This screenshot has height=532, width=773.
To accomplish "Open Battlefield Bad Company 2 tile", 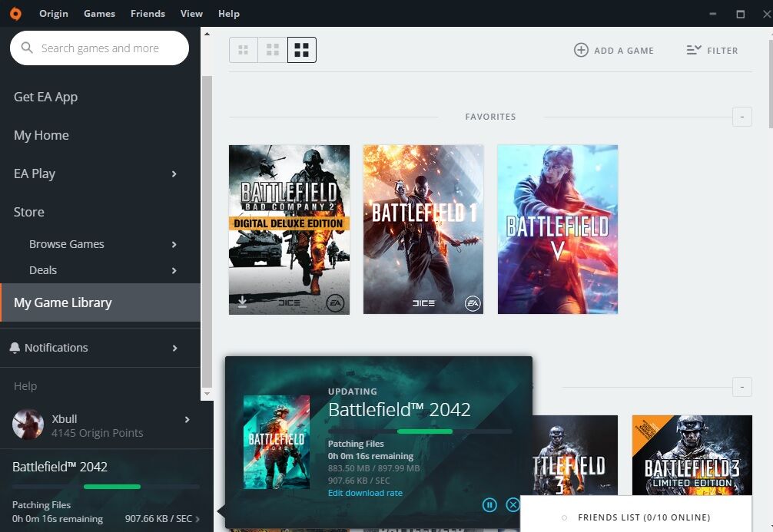I will pos(290,230).
